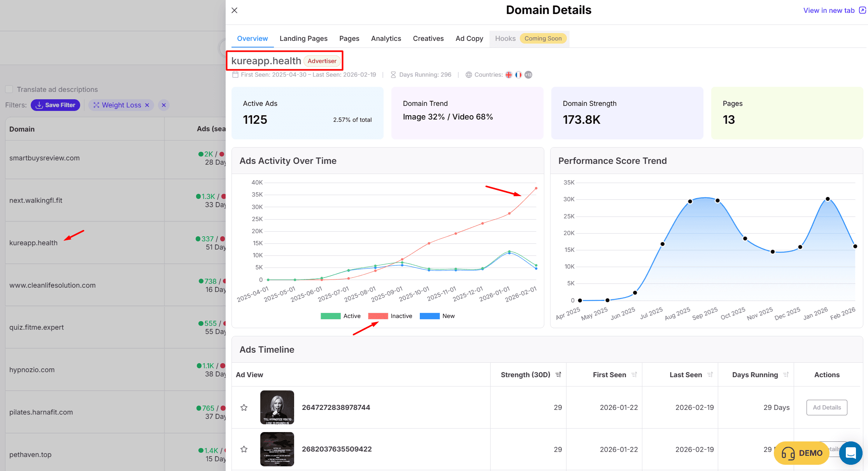
Task: Sort by Days Running column
Action: pyautogui.click(x=786, y=374)
